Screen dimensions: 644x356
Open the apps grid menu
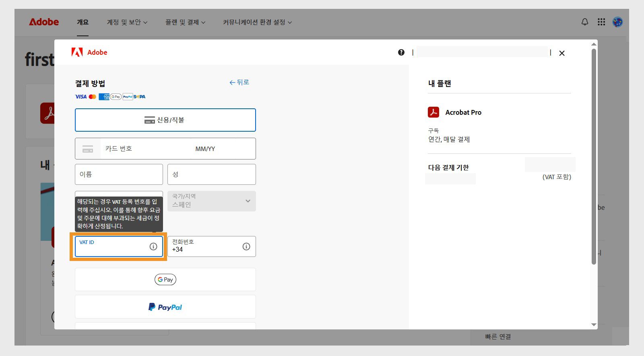(601, 22)
